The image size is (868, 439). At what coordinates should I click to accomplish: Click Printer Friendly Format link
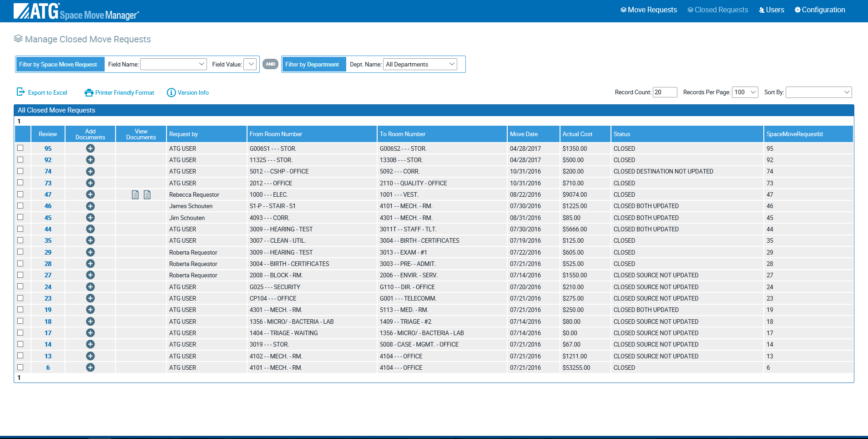click(x=125, y=92)
